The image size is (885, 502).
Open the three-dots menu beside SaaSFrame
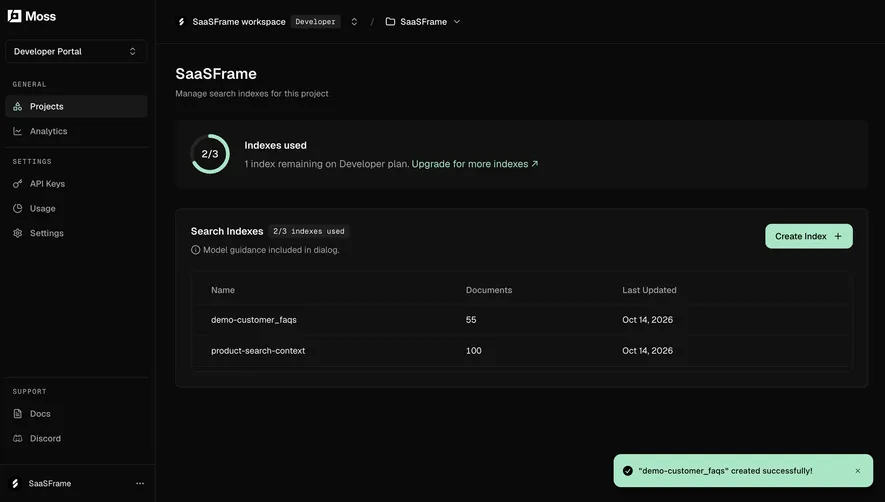pyautogui.click(x=140, y=483)
